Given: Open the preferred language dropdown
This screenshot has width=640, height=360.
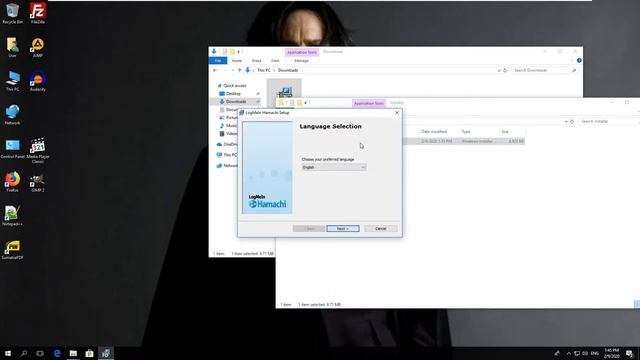Looking at the screenshot, I should [x=334, y=167].
